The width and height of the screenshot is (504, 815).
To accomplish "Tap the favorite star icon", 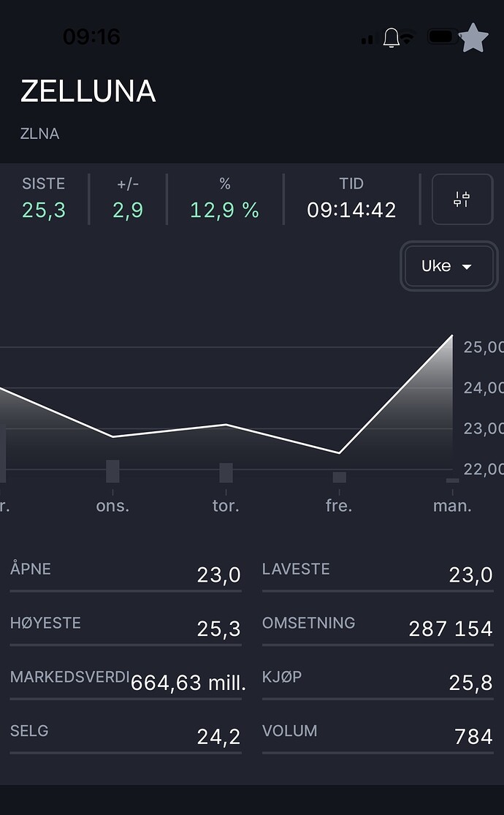I will 474,37.
